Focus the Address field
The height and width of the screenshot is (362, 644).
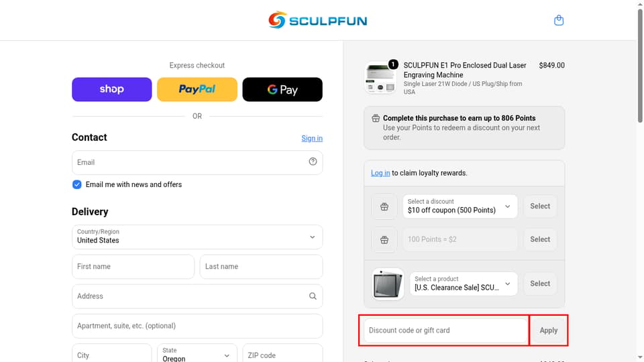tap(197, 296)
